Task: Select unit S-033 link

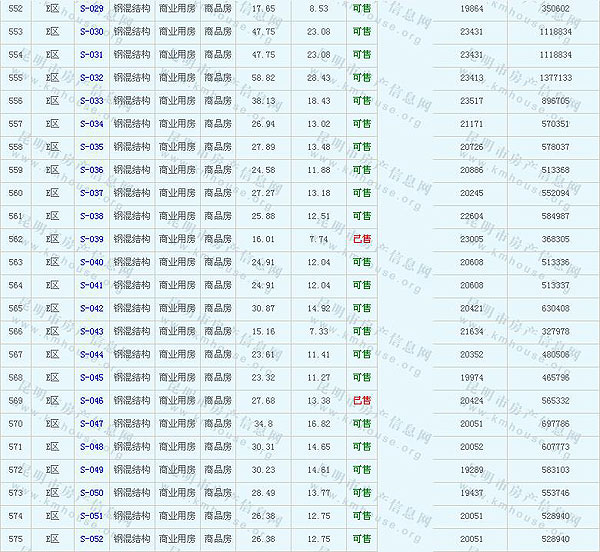Action: [x=91, y=101]
